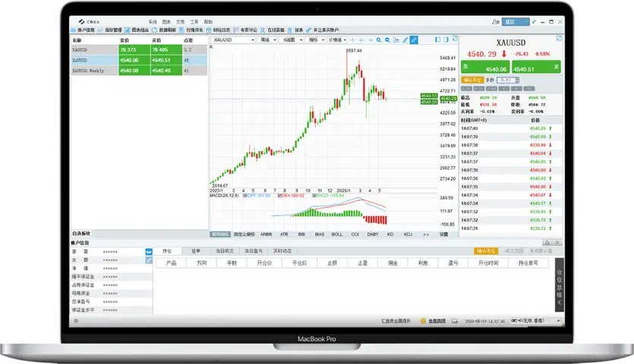Click the 数据刷新 data refresh icon
The image size is (634, 364).
154,30
